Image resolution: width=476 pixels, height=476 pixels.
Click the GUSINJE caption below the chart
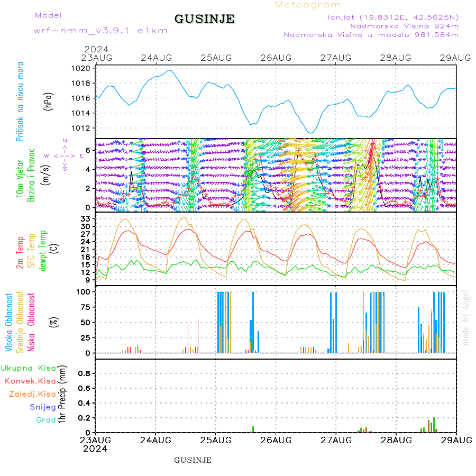tap(193, 460)
